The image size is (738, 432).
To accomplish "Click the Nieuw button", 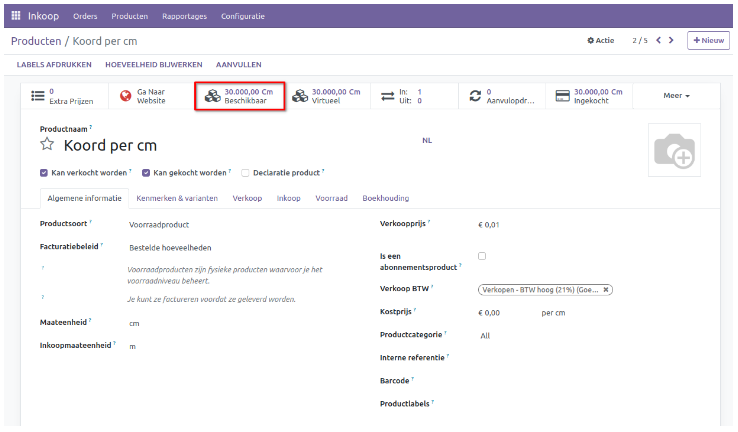I will click(709, 41).
